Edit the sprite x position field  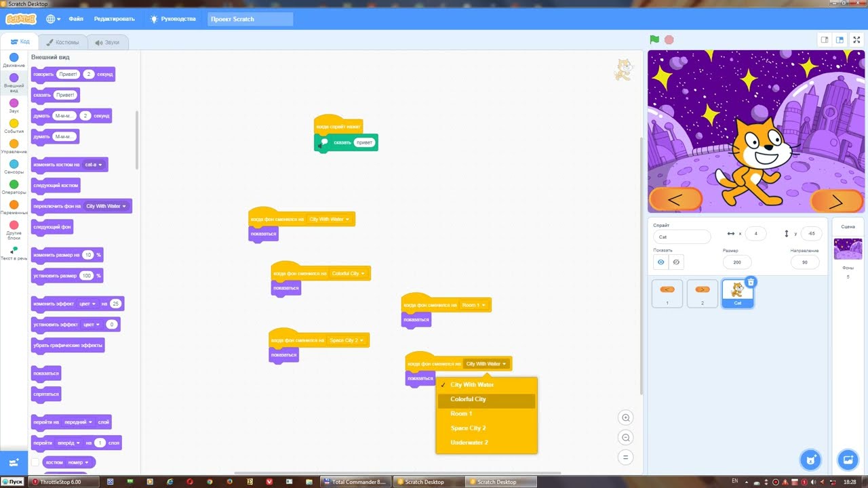click(755, 234)
